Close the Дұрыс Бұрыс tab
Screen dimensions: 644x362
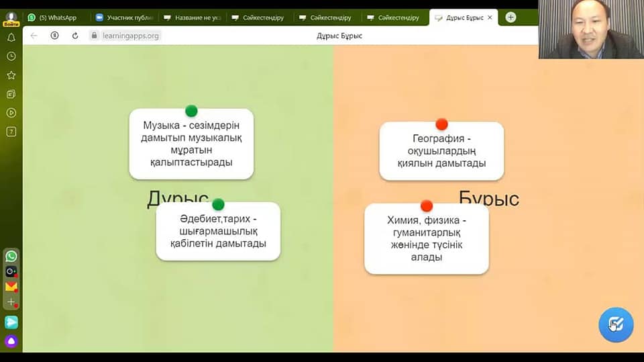pyautogui.click(x=490, y=17)
